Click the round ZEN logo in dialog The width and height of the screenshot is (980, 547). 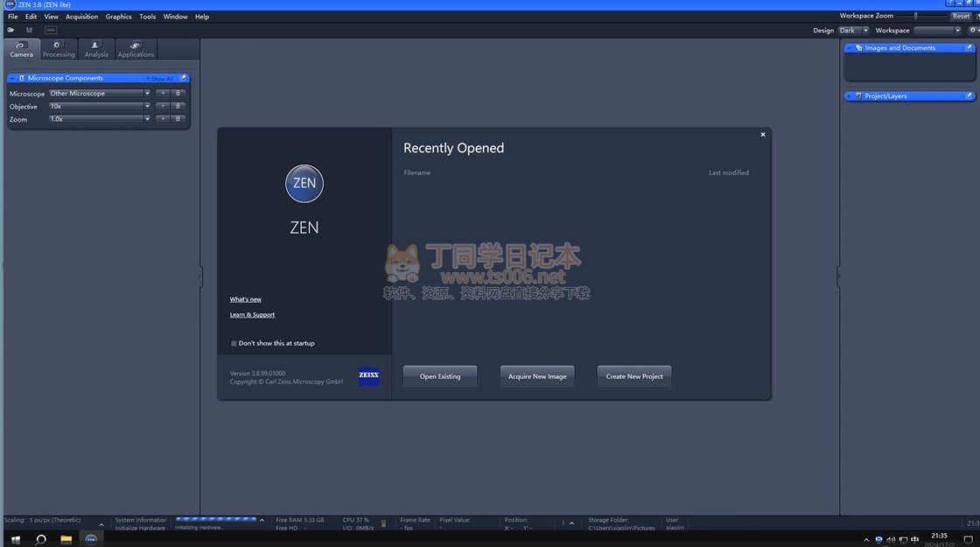[x=304, y=183]
